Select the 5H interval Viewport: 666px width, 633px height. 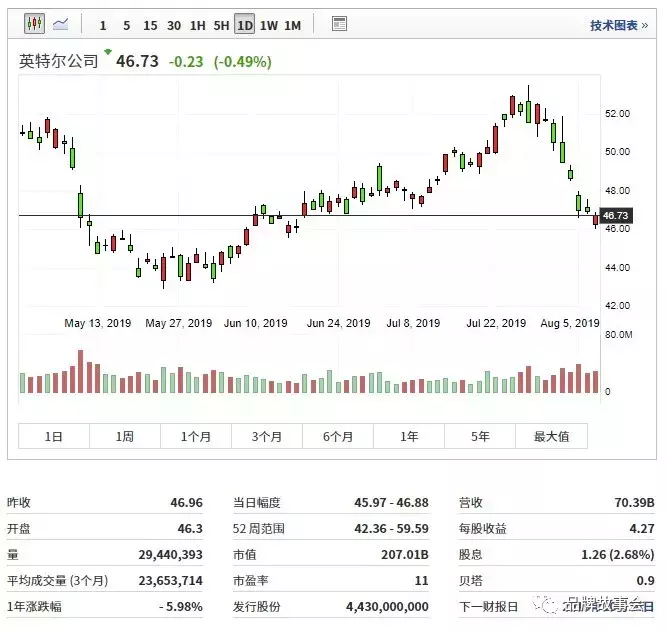click(x=221, y=25)
